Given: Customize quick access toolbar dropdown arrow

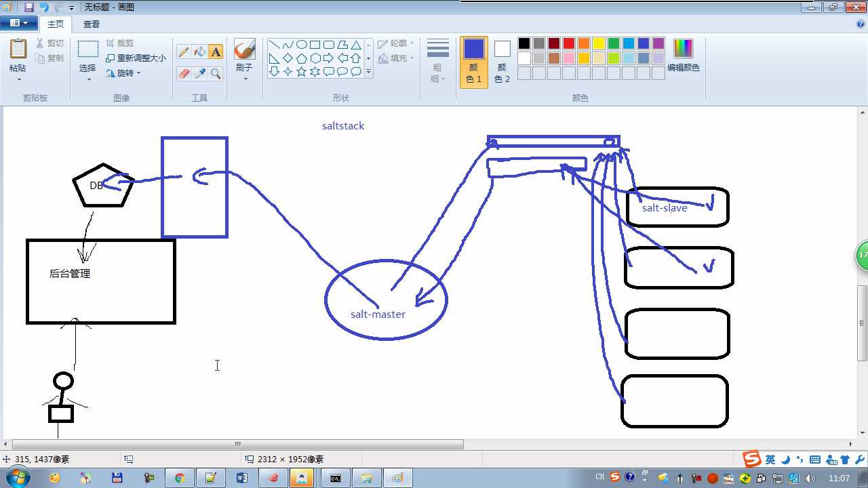Looking at the screenshot, I should [72, 8].
